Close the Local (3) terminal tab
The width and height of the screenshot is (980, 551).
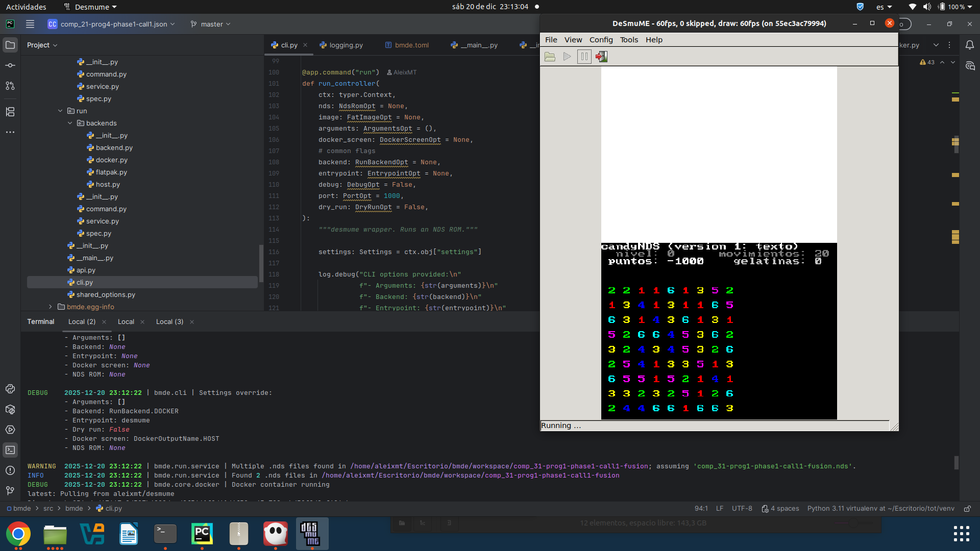tap(192, 322)
